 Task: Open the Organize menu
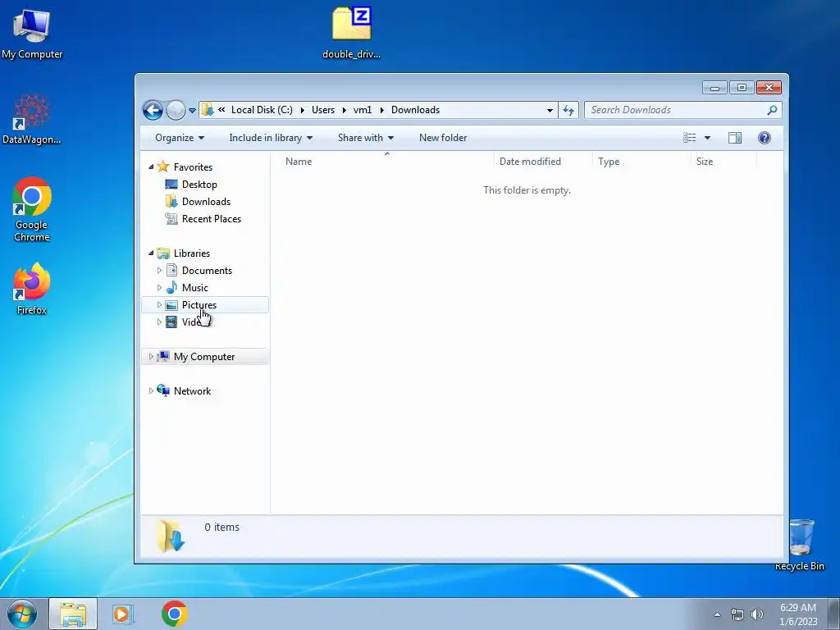tap(180, 138)
